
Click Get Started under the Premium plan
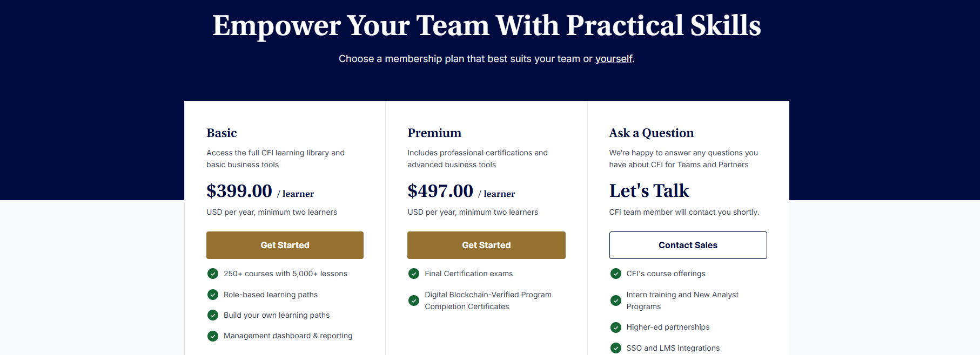point(486,245)
